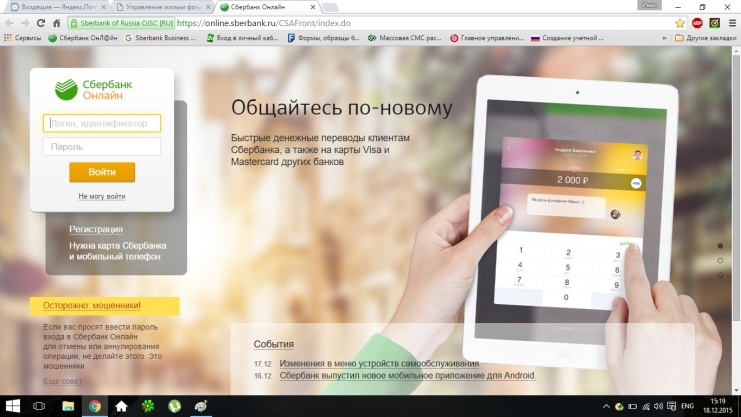Click the browser back arrow

tap(9, 22)
